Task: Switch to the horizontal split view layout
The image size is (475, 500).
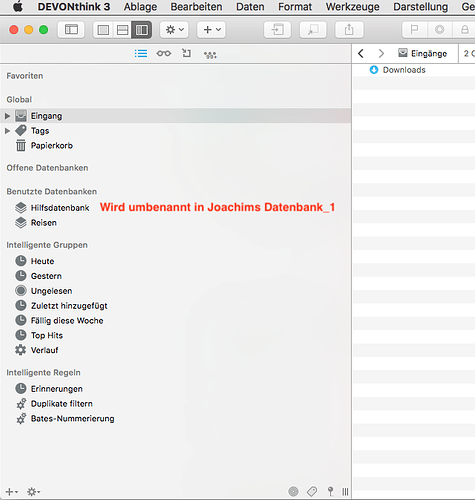Action: 122,30
